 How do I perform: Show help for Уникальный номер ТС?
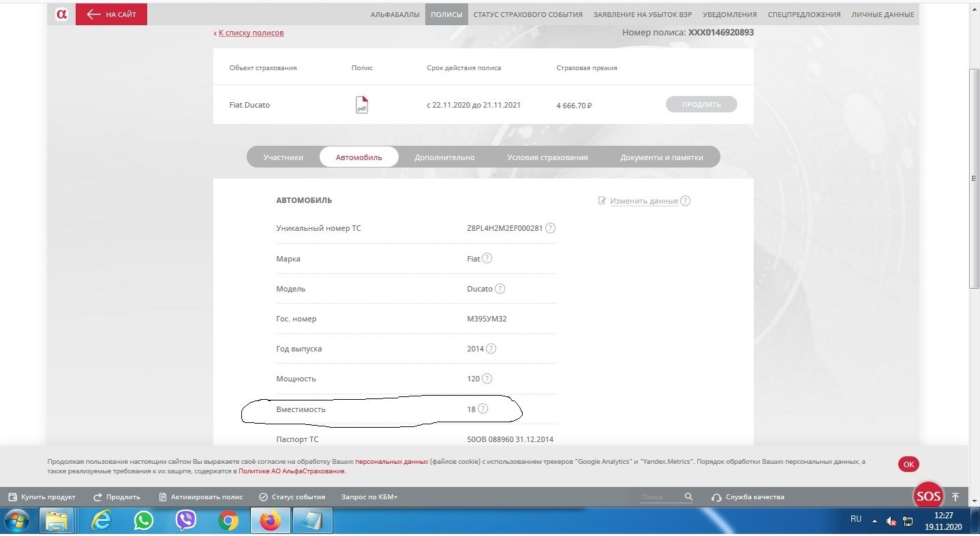click(551, 228)
